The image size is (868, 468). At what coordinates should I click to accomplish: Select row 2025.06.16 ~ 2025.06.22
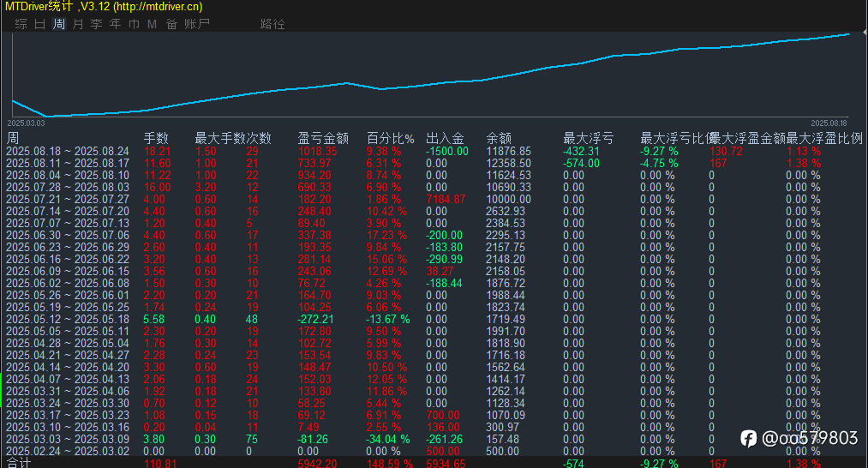(x=434, y=259)
